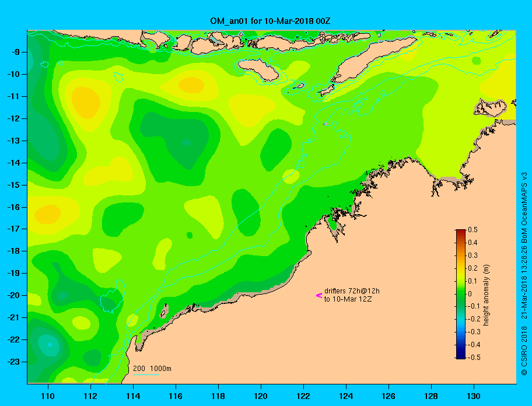Viewport: 532px width, 406px height.
Task: Click colorbar value 0.2
Action: click(473, 268)
